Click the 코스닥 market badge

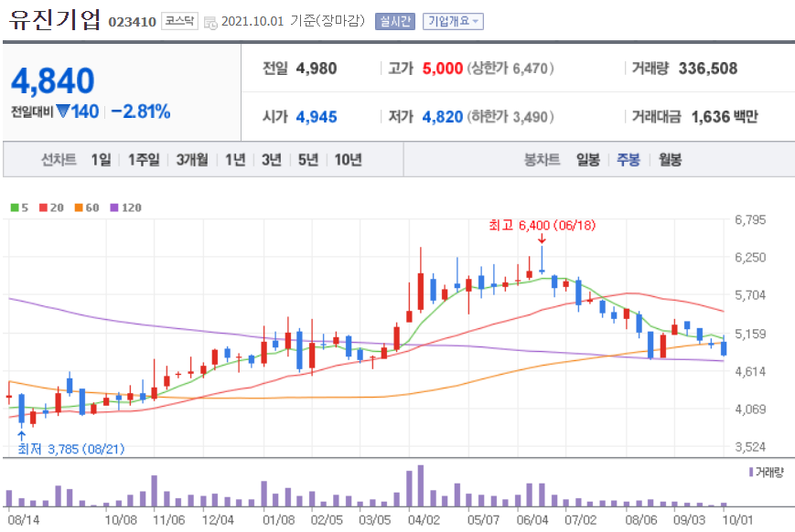point(180,20)
